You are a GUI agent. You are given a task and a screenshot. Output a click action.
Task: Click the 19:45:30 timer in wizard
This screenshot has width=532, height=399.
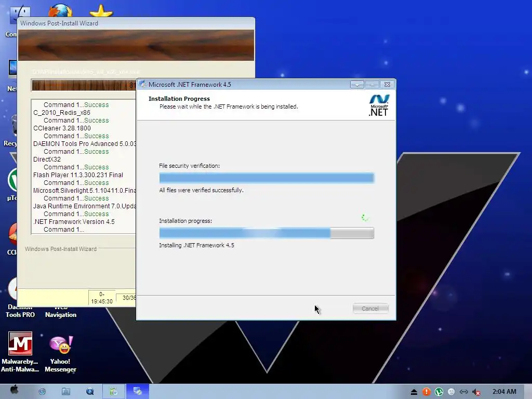(x=102, y=298)
